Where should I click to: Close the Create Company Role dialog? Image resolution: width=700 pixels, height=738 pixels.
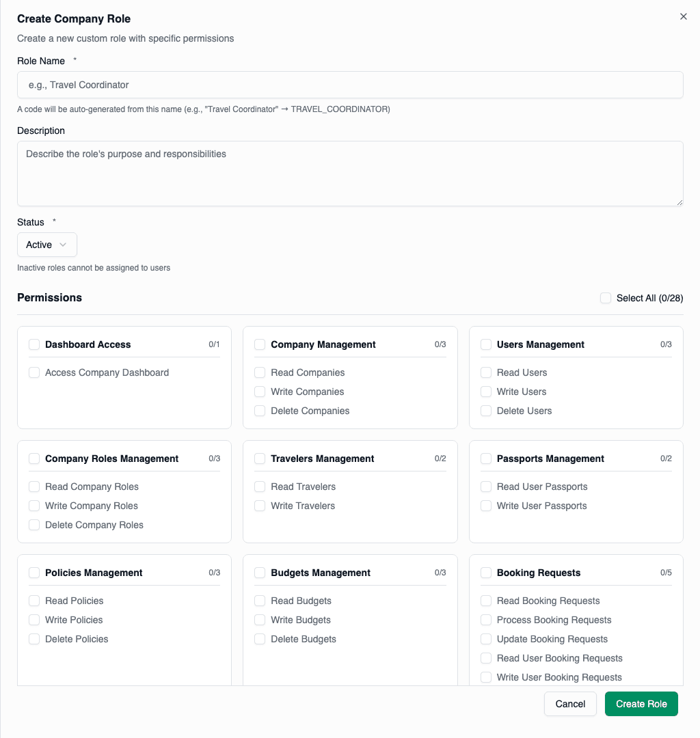click(x=683, y=16)
